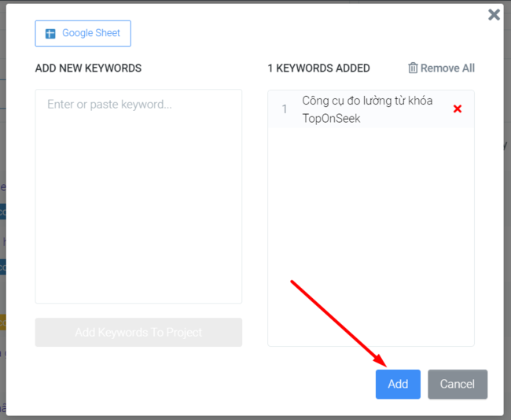Click the dimmed backdrop right of the dialog
511x420 pixels.
point(507,236)
